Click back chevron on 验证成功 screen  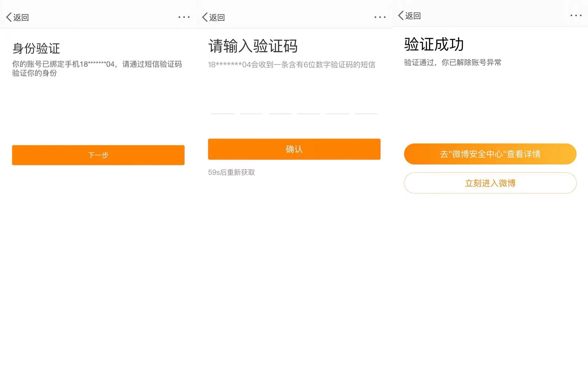(401, 15)
